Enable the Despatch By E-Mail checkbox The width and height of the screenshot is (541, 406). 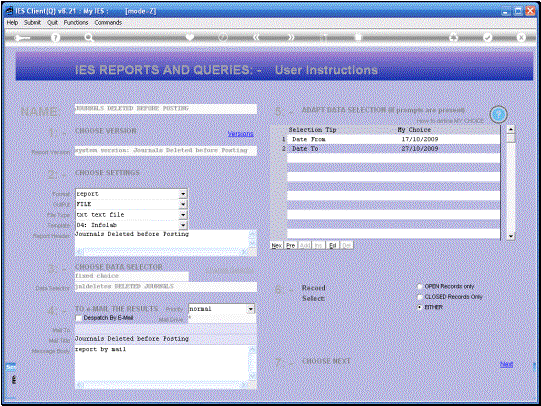(79, 318)
